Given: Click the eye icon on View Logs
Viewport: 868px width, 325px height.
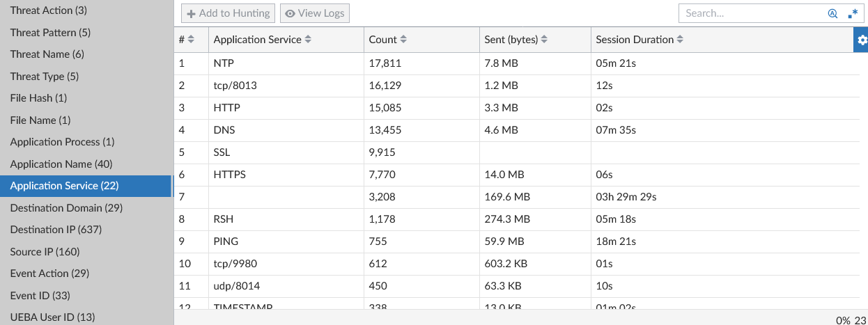Looking at the screenshot, I should tap(290, 13).
